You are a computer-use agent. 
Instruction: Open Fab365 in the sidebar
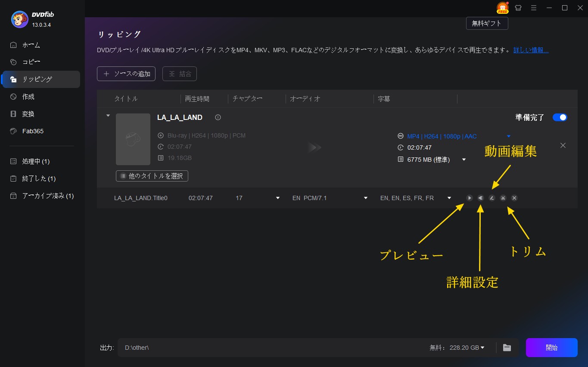41,131
